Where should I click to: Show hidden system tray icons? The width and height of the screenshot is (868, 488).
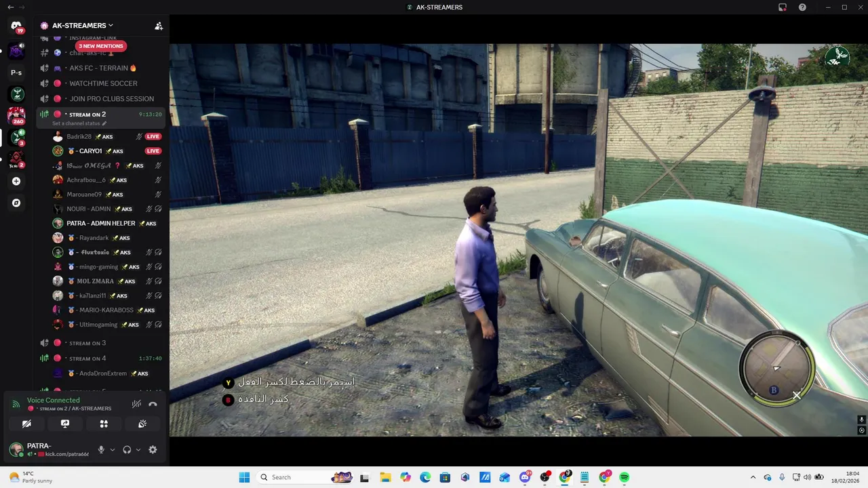click(x=753, y=477)
